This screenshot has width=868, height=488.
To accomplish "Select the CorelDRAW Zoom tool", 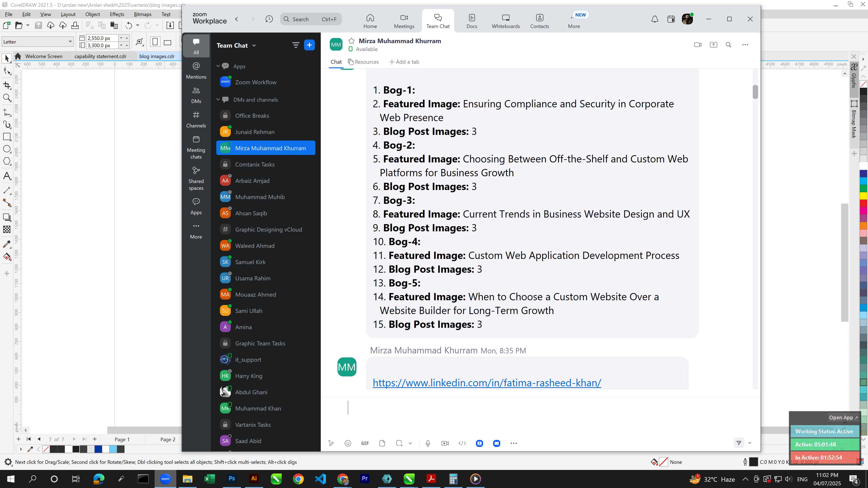I will pyautogui.click(x=7, y=98).
